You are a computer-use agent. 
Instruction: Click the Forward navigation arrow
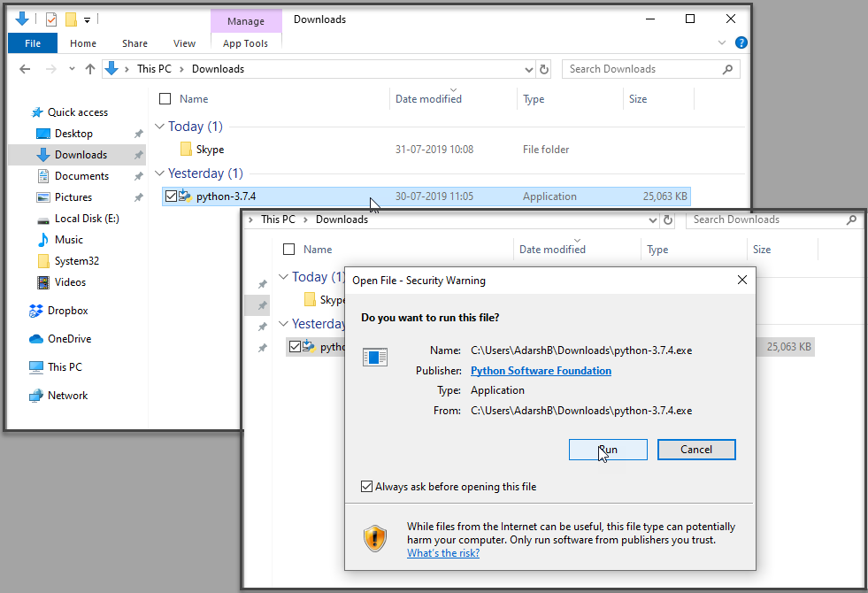coord(51,69)
